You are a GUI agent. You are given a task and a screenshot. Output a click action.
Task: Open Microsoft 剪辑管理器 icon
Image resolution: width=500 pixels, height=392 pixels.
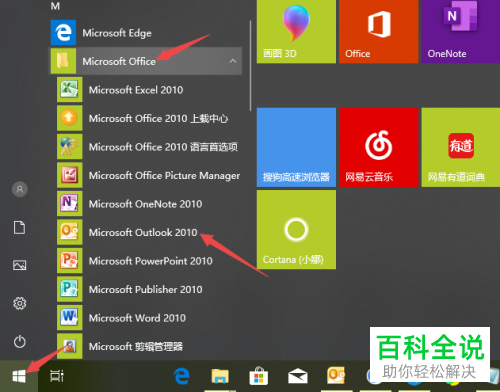[x=70, y=346]
